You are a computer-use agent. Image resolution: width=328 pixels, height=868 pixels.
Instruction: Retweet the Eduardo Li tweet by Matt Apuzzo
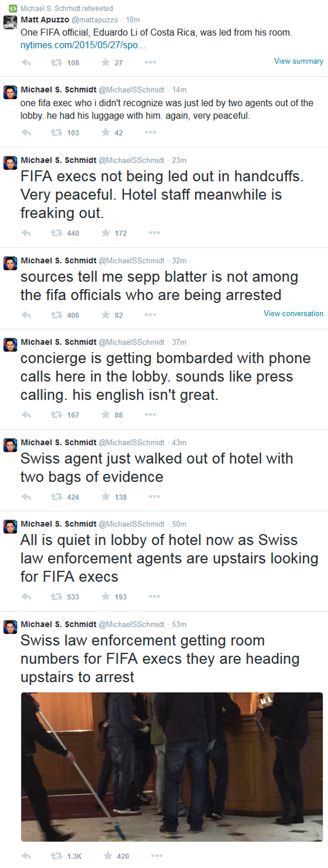coord(56,63)
